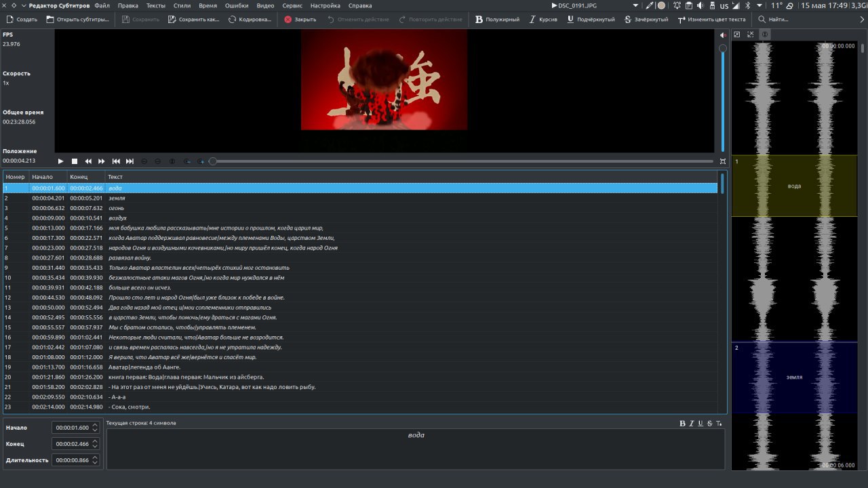Apply Курсив in the main toolbar

(x=543, y=20)
